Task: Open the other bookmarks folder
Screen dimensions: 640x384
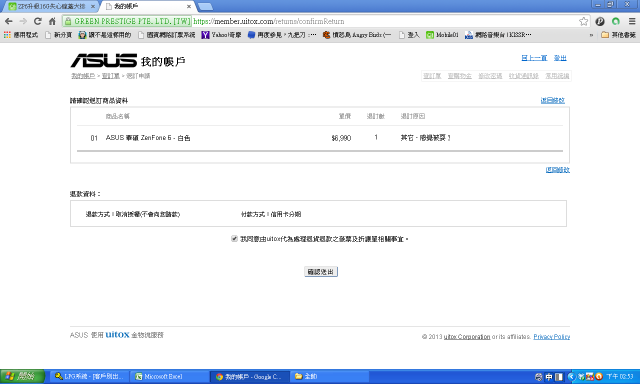Action: (618, 35)
